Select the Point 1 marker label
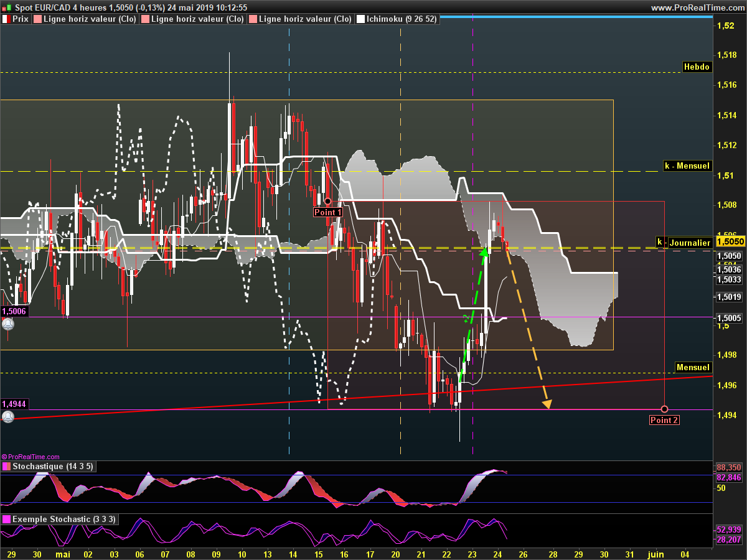 (x=328, y=212)
